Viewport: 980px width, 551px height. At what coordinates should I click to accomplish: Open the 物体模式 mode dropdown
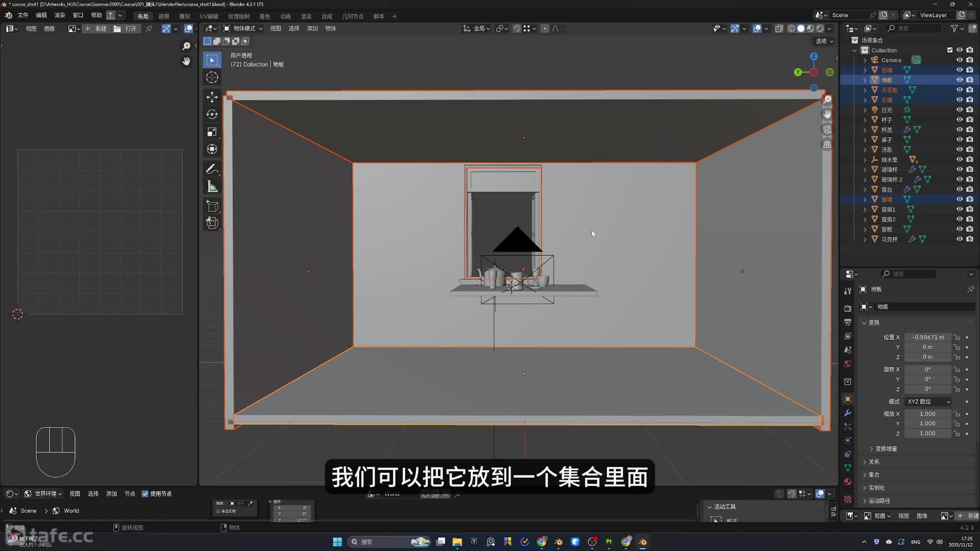pos(243,29)
